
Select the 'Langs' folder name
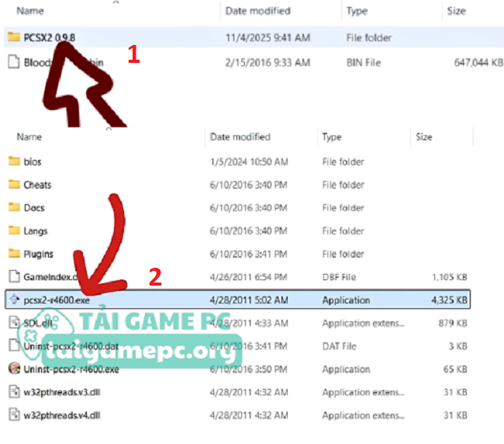36,231
